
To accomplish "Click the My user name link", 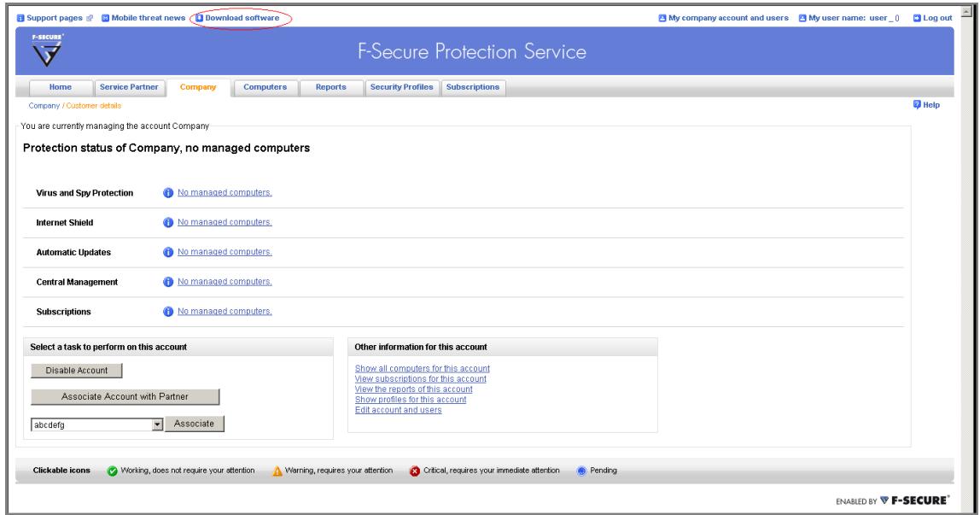I will tap(854, 18).
